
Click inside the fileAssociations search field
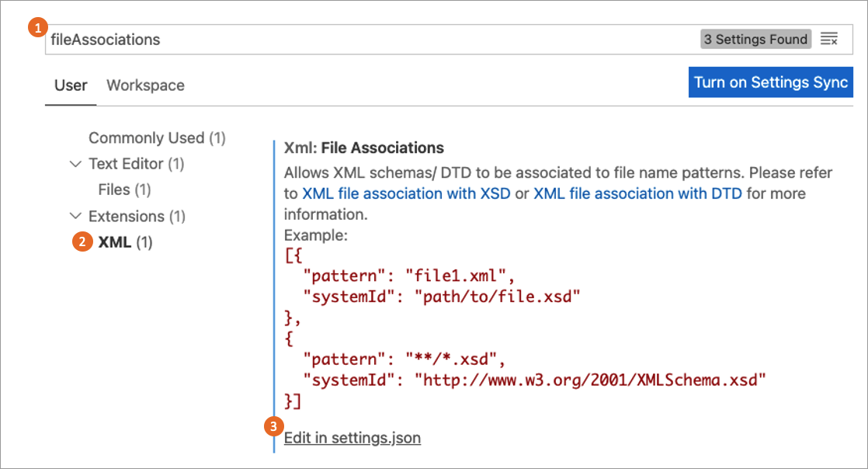[x=311, y=38]
